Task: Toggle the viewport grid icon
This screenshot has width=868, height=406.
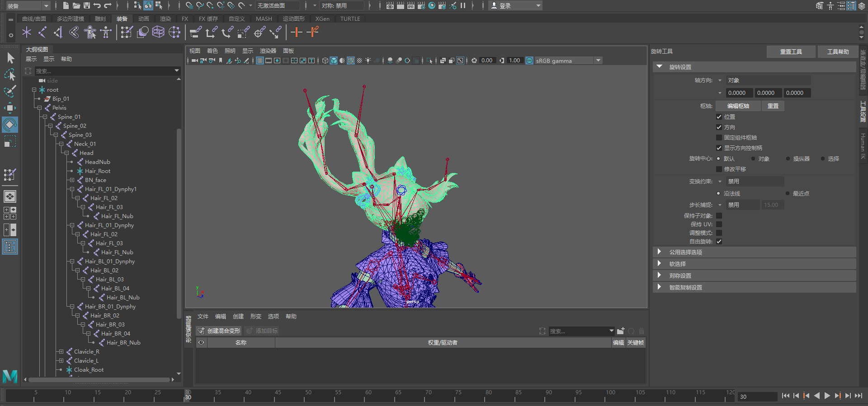Action: coord(260,61)
